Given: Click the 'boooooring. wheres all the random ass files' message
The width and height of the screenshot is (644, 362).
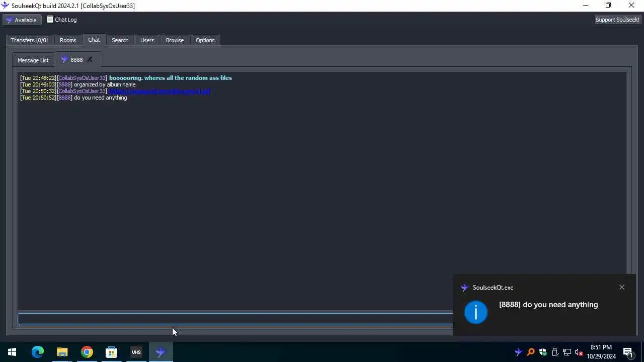Looking at the screenshot, I should coord(170,78).
